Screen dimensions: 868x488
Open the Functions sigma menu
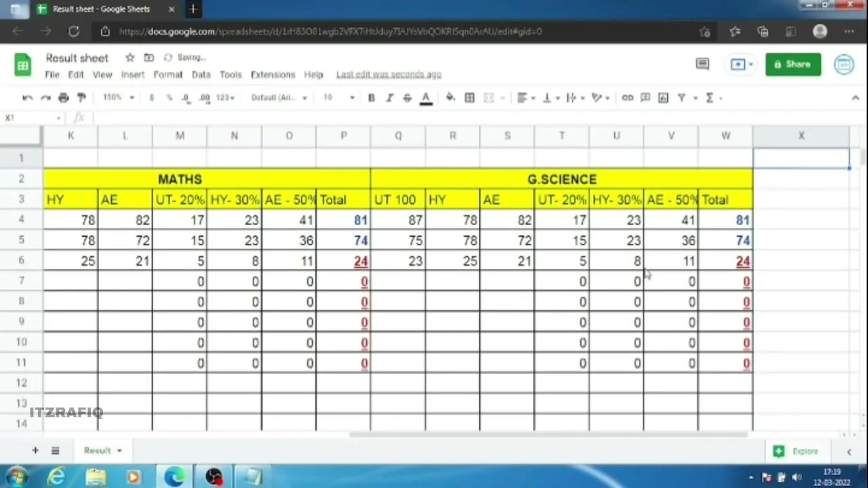[709, 97]
